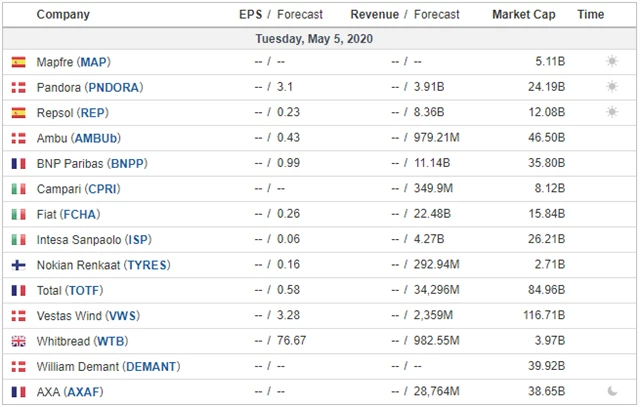Open the Intesa Sanpaolo (ISP) link
This screenshot has height=407, width=640.
coord(92,240)
